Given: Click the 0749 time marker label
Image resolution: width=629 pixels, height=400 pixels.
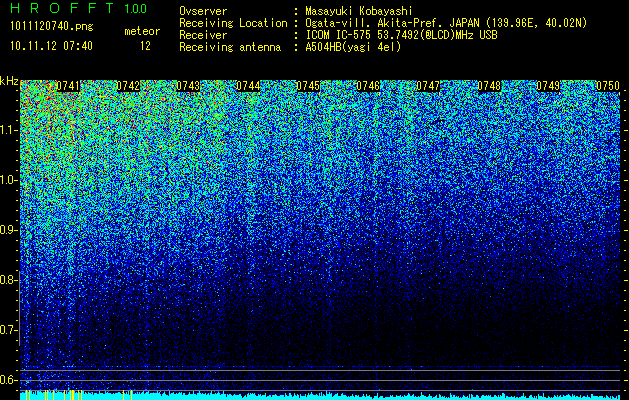Looking at the screenshot, I should pyautogui.click(x=548, y=86).
